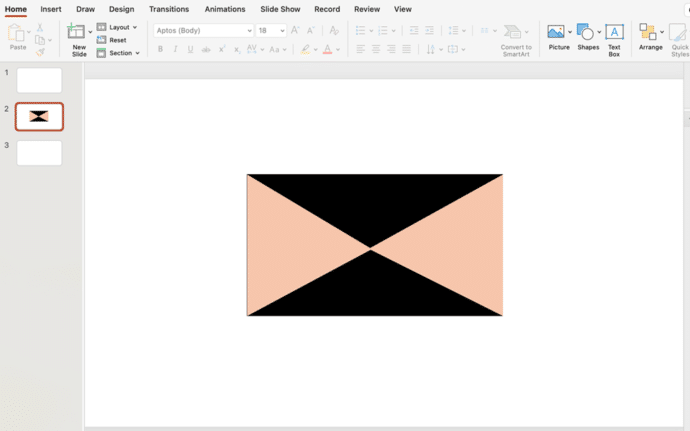Open the Layout dropdown
The width and height of the screenshot is (690, 431).
pos(118,27)
